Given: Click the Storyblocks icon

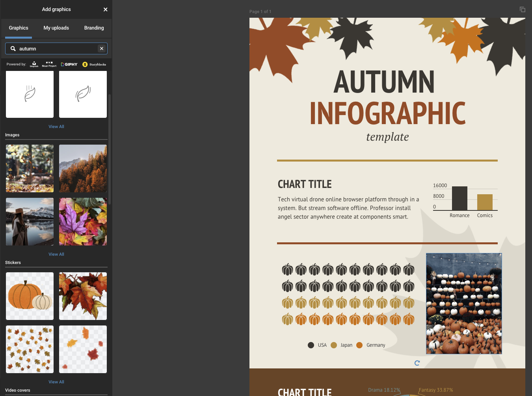Looking at the screenshot, I should tap(94, 64).
